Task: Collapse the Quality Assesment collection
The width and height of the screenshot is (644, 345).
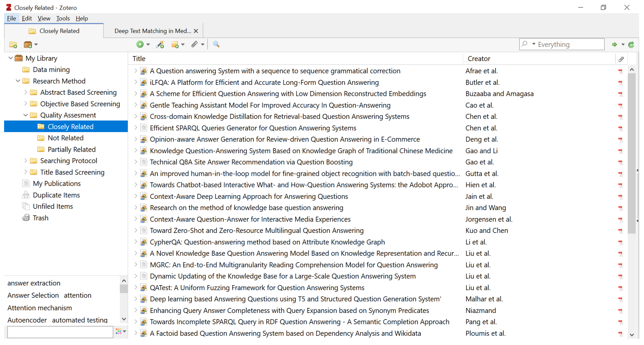Action: (x=25, y=115)
